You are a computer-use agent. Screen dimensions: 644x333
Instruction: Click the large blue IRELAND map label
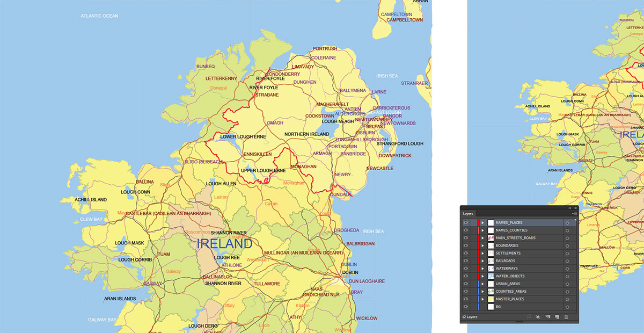[x=224, y=244]
